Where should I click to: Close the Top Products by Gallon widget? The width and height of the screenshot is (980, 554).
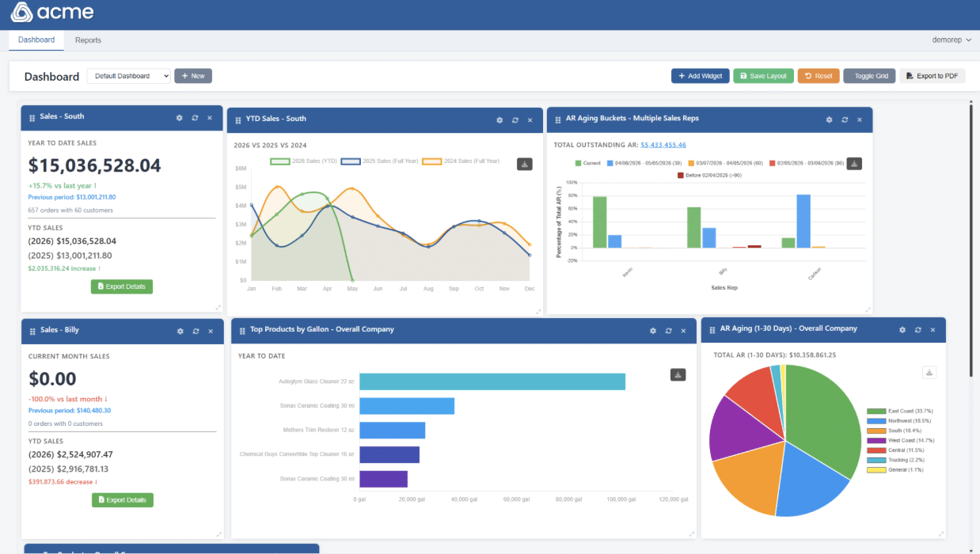pos(683,331)
